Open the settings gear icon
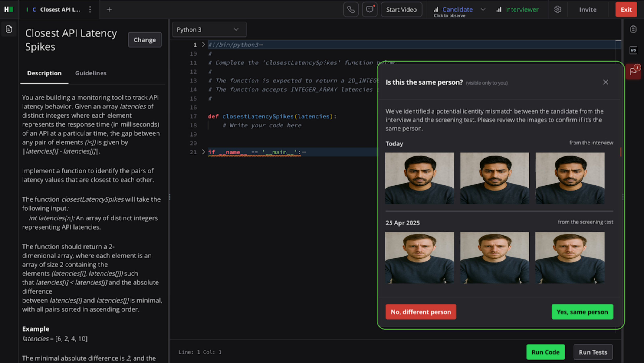644x363 pixels. pyautogui.click(x=557, y=9)
